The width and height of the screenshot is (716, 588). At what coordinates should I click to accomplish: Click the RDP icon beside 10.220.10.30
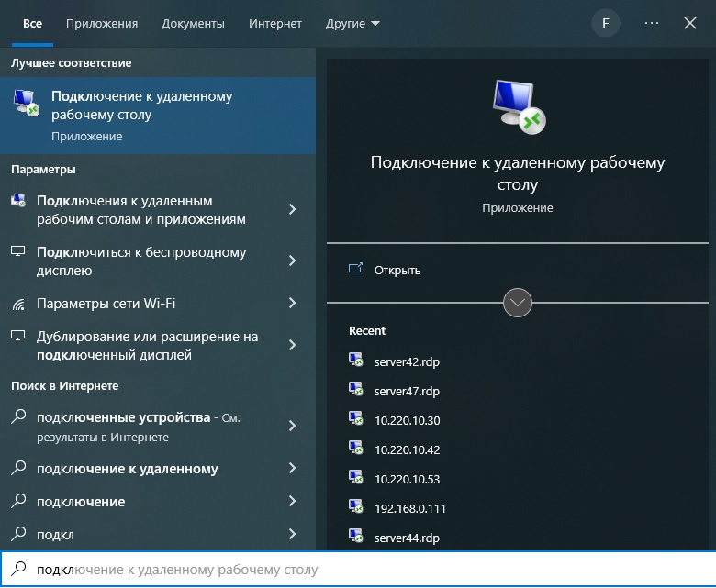[x=356, y=420]
